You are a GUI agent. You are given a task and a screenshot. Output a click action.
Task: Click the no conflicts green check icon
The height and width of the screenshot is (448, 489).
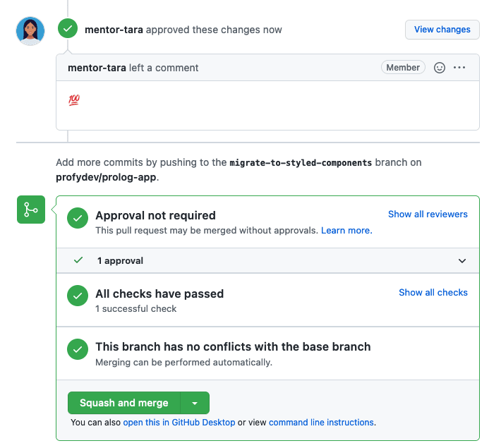click(78, 349)
